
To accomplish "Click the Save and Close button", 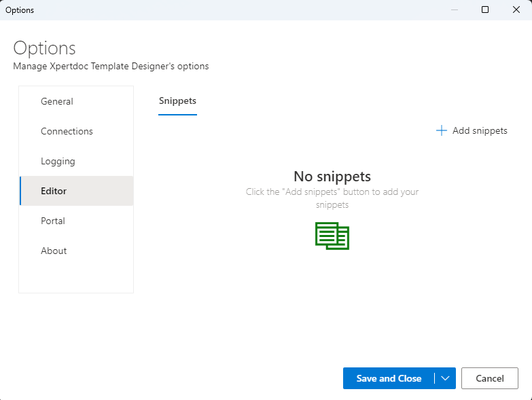I will [x=389, y=378].
